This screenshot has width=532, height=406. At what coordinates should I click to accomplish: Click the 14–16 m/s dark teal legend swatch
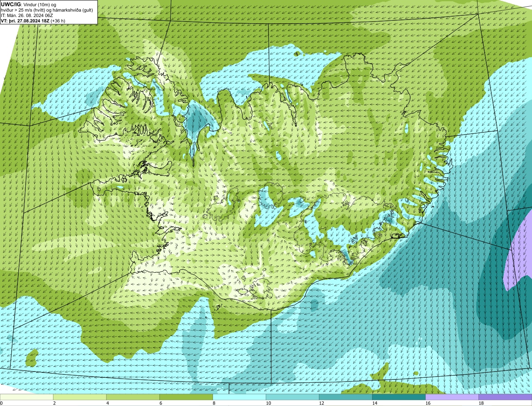(399, 397)
